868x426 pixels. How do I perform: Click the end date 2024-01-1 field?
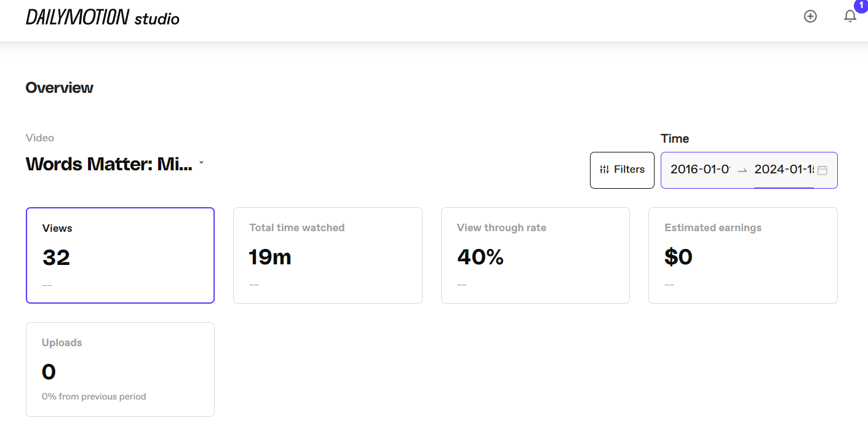click(784, 170)
